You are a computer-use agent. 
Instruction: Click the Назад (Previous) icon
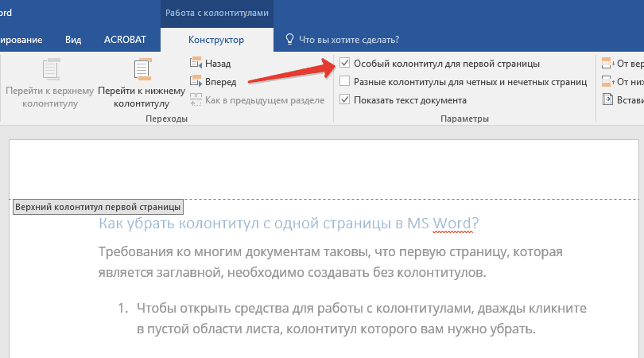click(x=196, y=63)
